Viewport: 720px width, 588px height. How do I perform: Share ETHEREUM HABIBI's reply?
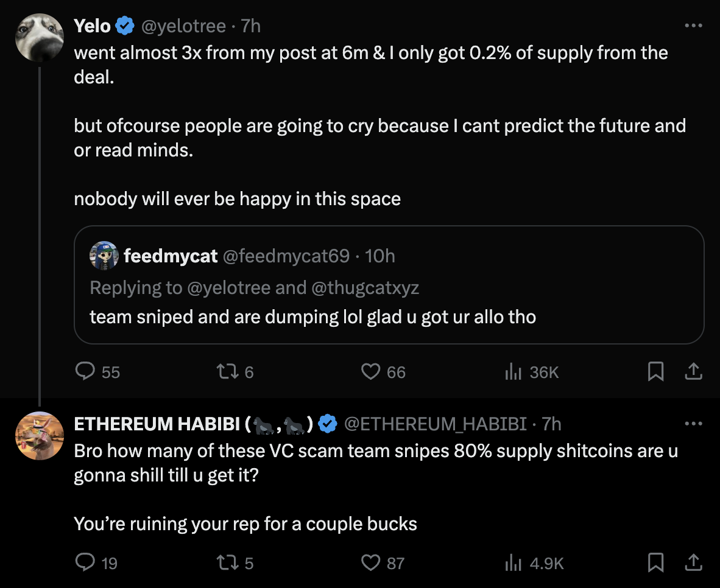[694, 563]
